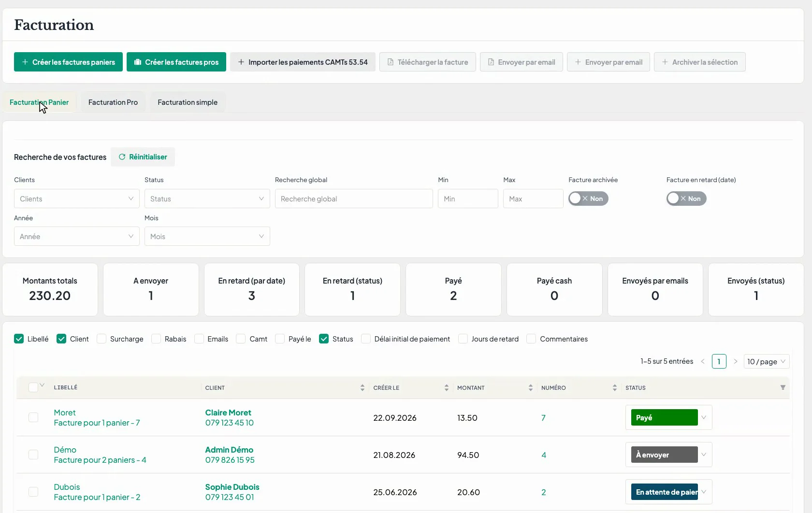This screenshot has width=812, height=513.
Task: Sort by Créer le column arrows
Action: tap(447, 388)
